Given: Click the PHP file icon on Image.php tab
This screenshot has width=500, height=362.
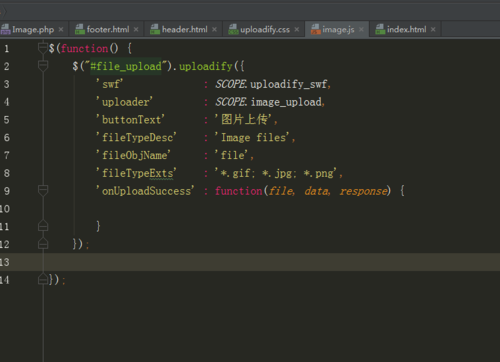Looking at the screenshot, I should [x=5, y=29].
